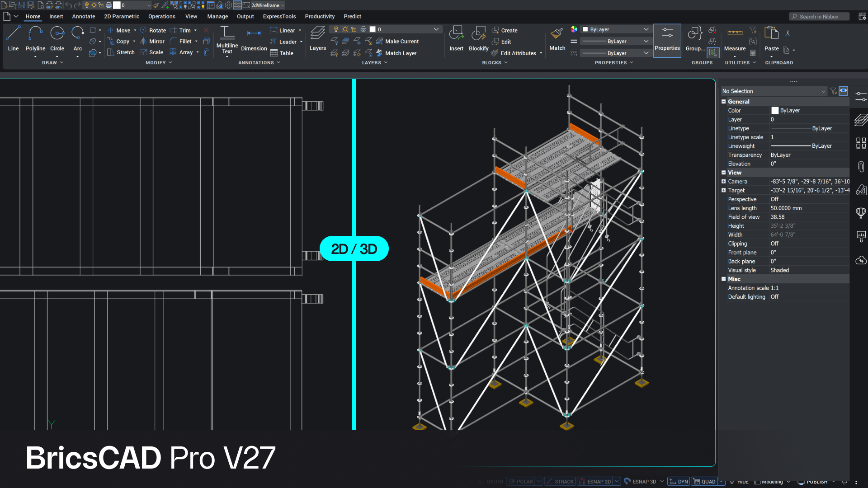Screen dimensions: 868x488
Task: Switch to the Annotate ribbon tab
Action: click(x=84, y=16)
